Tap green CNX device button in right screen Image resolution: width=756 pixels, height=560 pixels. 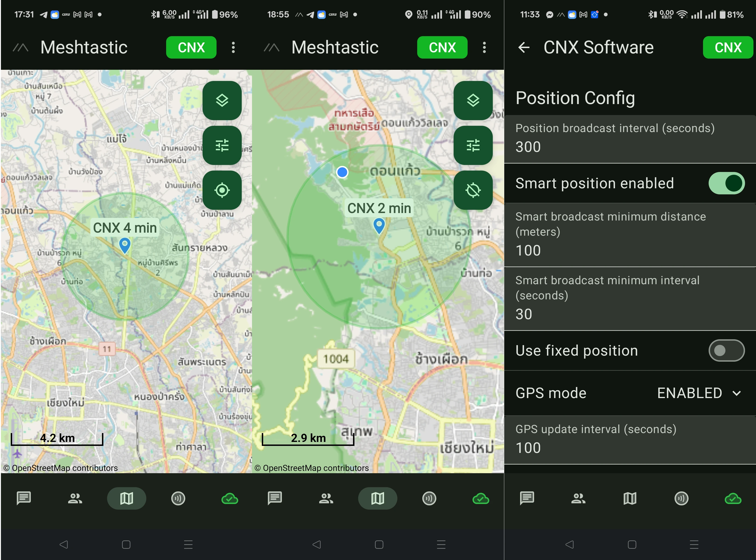click(728, 47)
